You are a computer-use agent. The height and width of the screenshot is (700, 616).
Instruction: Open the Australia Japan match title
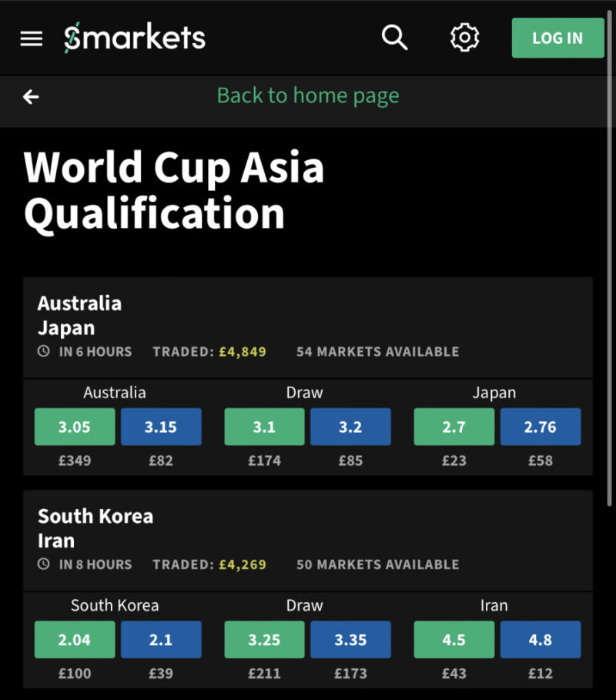coord(79,315)
